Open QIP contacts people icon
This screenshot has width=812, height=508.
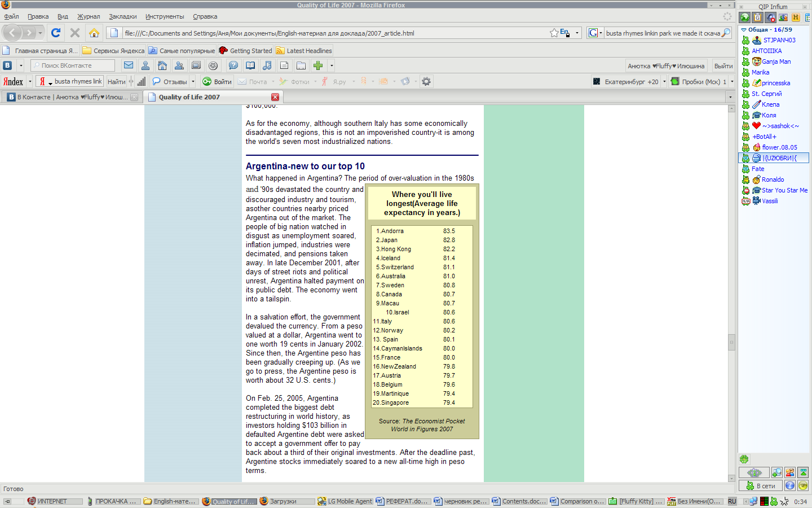point(783,17)
